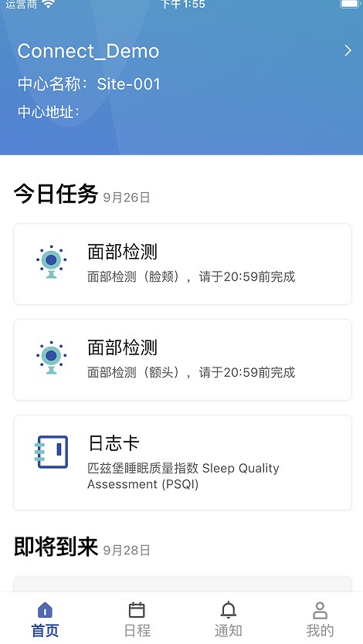Viewport: 363px width, 644px height.
Task: Switch to the 我的 tab label
Action: click(x=320, y=630)
